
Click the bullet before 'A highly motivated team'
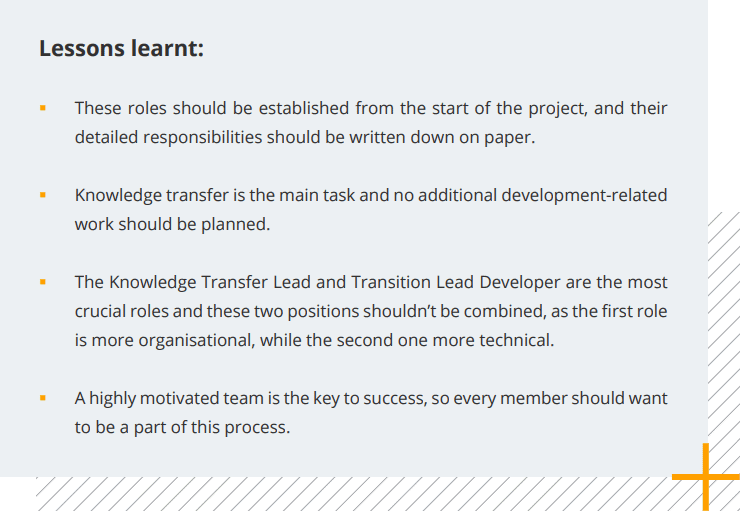coord(43,397)
